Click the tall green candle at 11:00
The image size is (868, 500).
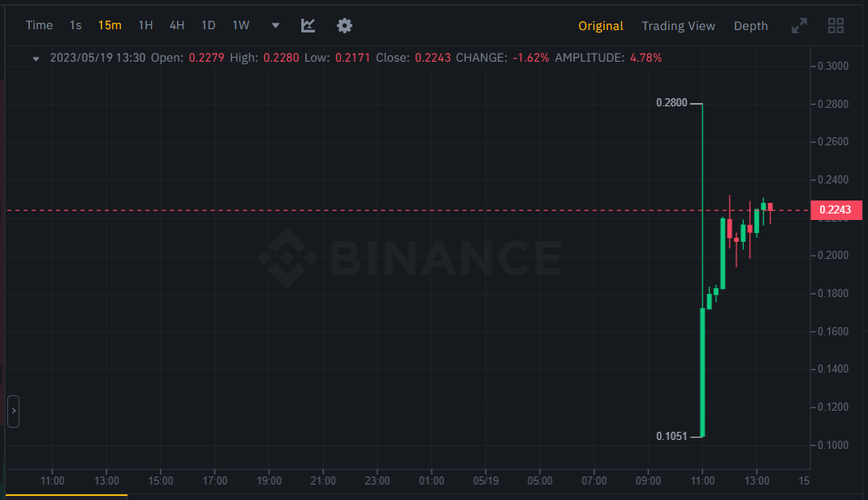coord(702,373)
